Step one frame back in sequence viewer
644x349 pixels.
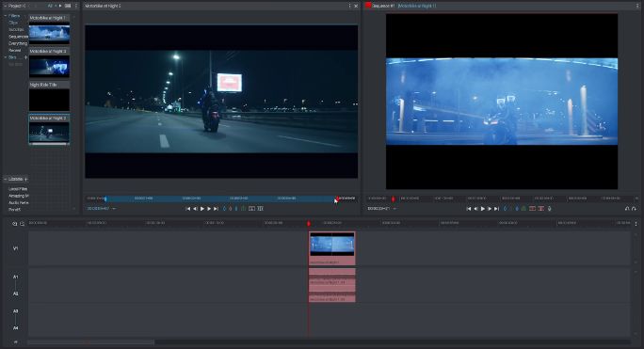coord(475,209)
